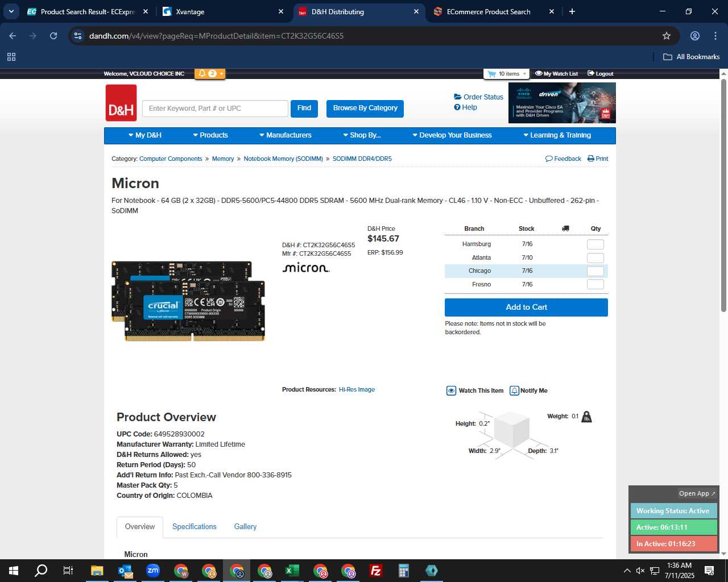Viewport: 728px width, 582px height.
Task: Click Chicago quantity field
Action: point(595,271)
